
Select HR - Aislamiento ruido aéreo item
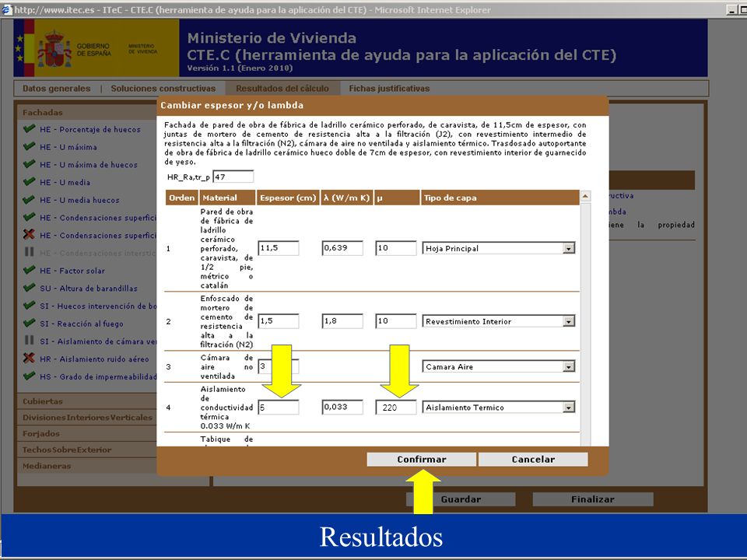94,359
